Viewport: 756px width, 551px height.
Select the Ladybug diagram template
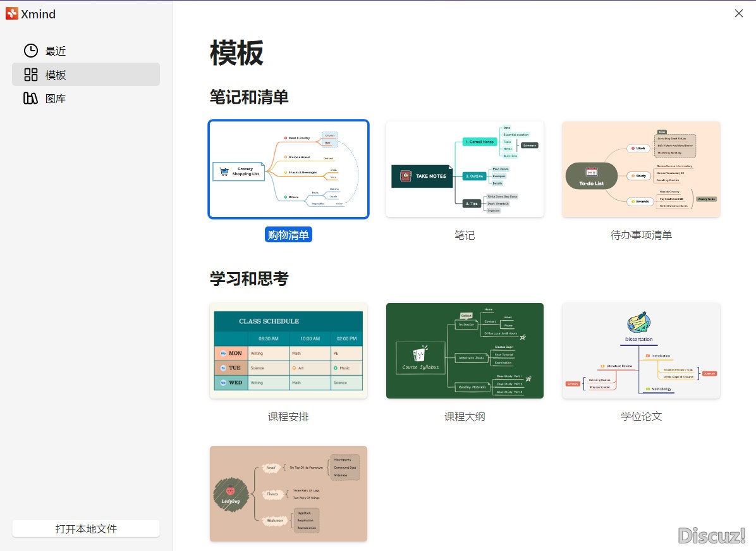point(288,493)
